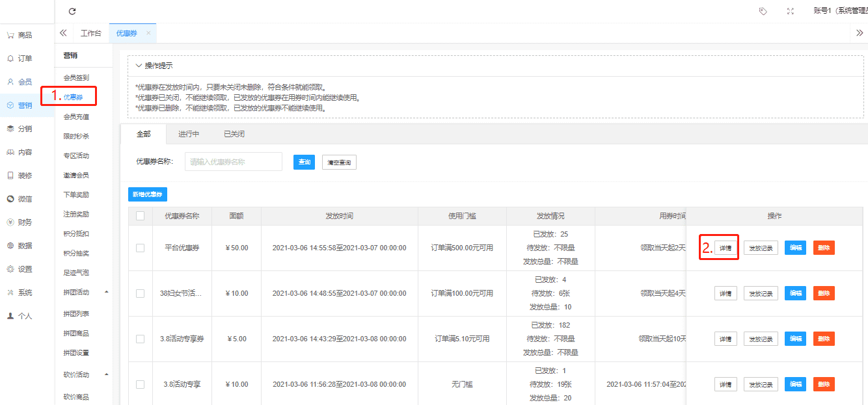The image size is (868, 405).
Task: Open 设置 in left sidebar
Action: pos(20,269)
